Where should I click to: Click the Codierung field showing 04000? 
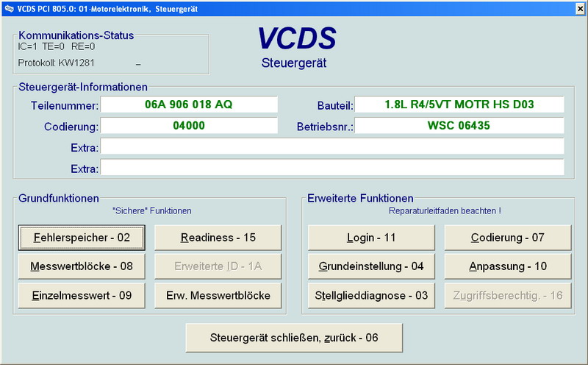tap(189, 126)
